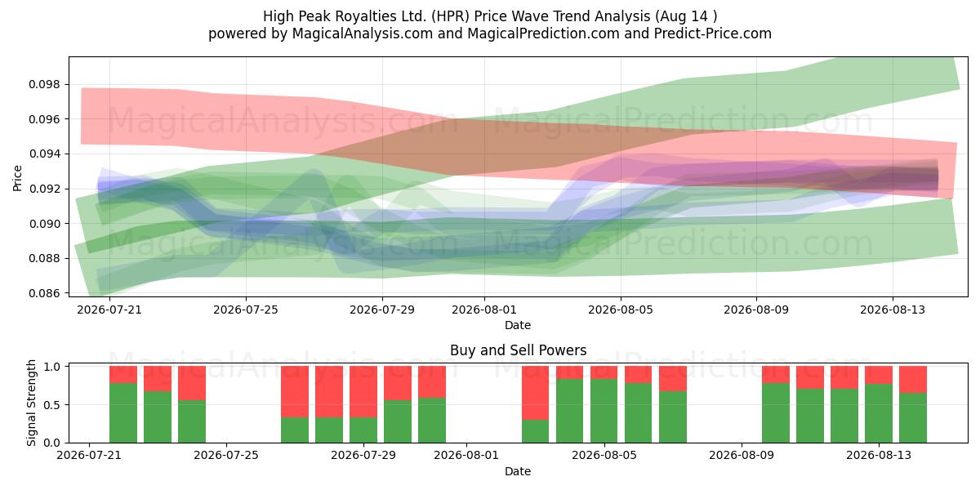The width and height of the screenshot is (980, 490).
Task: Click 2026-08-13 on the powers chart axis
Action: 879,456
